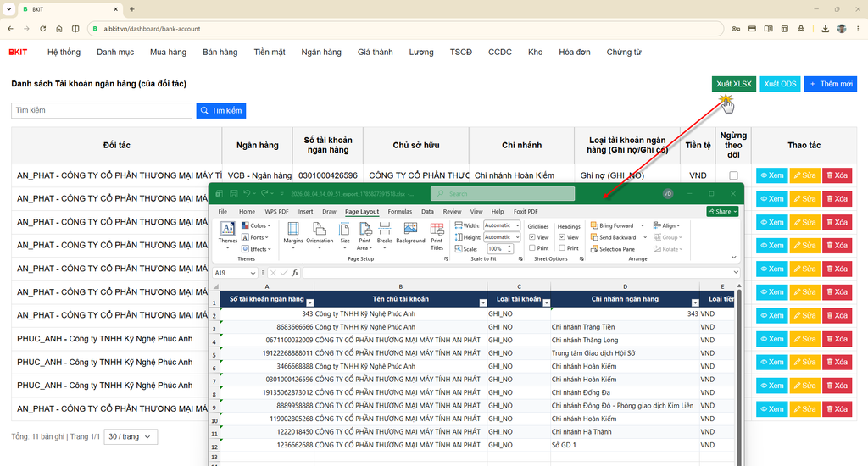Click Xem button for VCB row
This screenshot has height=466, width=868.
[771, 175]
